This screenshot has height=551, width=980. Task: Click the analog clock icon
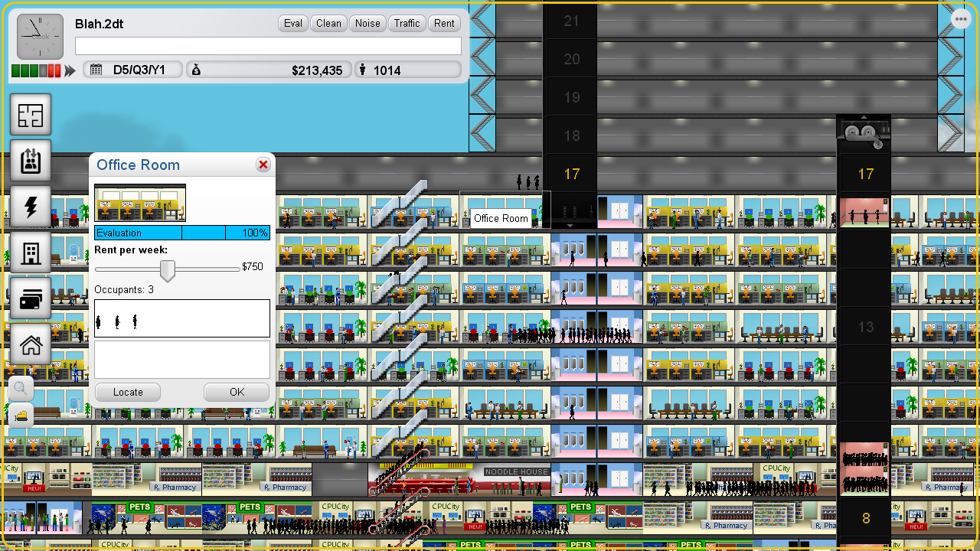click(40, 37)
